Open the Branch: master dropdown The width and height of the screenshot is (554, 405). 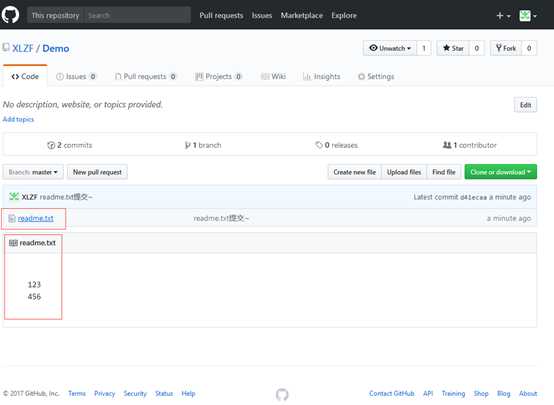click(x=33, y=172)
